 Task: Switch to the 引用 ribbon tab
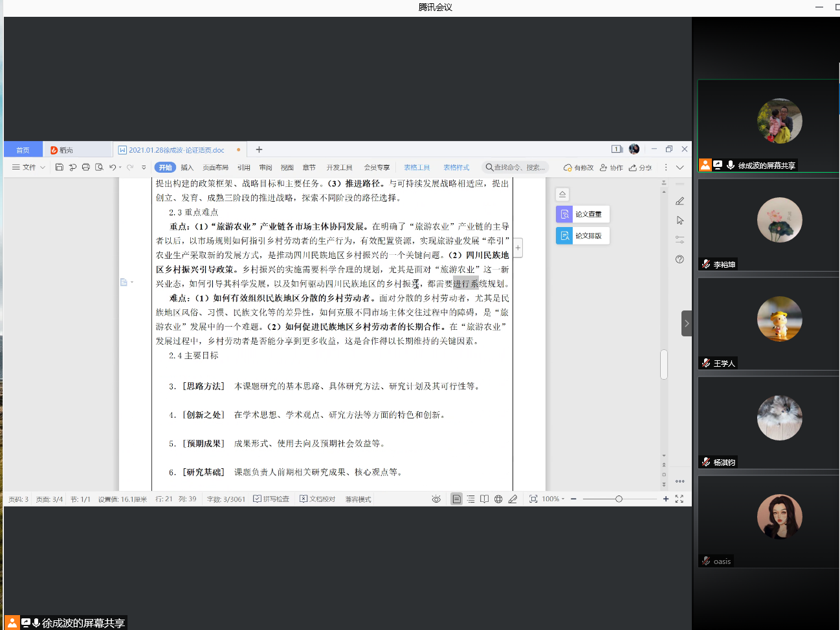coord(243,168)
